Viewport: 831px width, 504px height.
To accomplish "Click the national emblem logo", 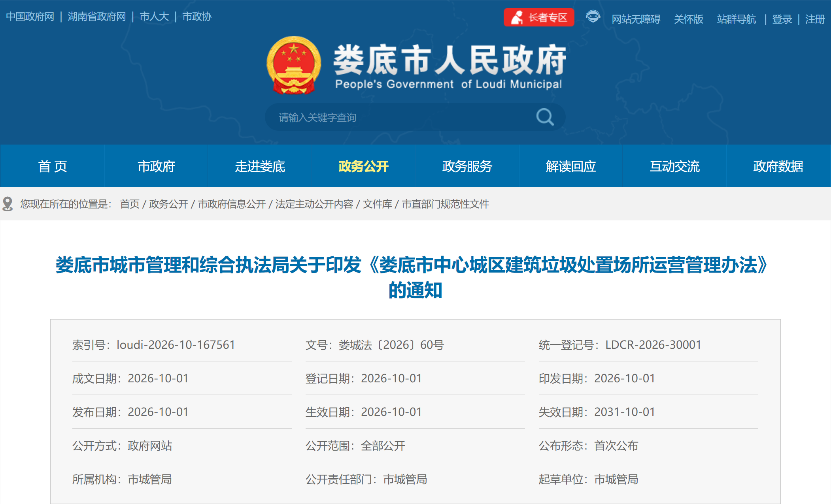I will click(x=293, y=65).
